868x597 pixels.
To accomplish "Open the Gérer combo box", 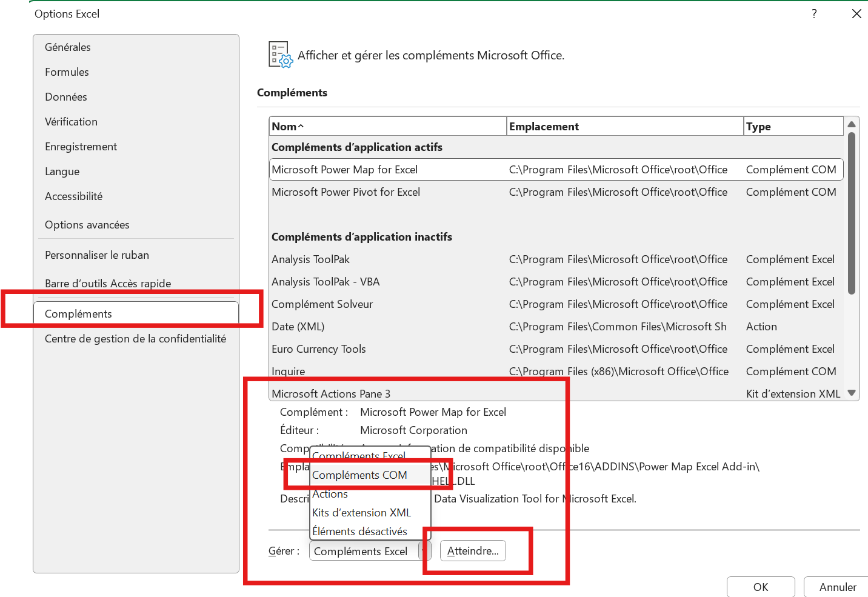I will click(370, 551).
